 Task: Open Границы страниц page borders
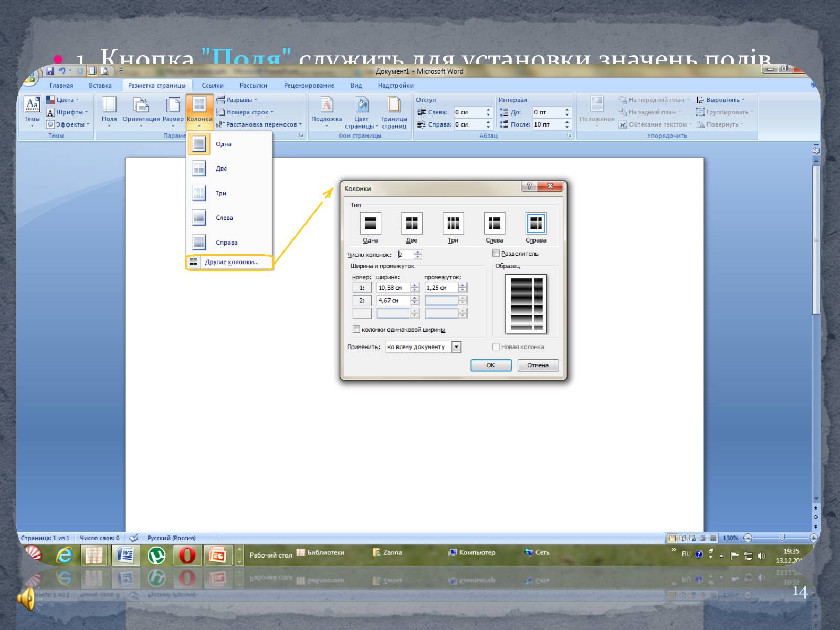tap(394, 112)
